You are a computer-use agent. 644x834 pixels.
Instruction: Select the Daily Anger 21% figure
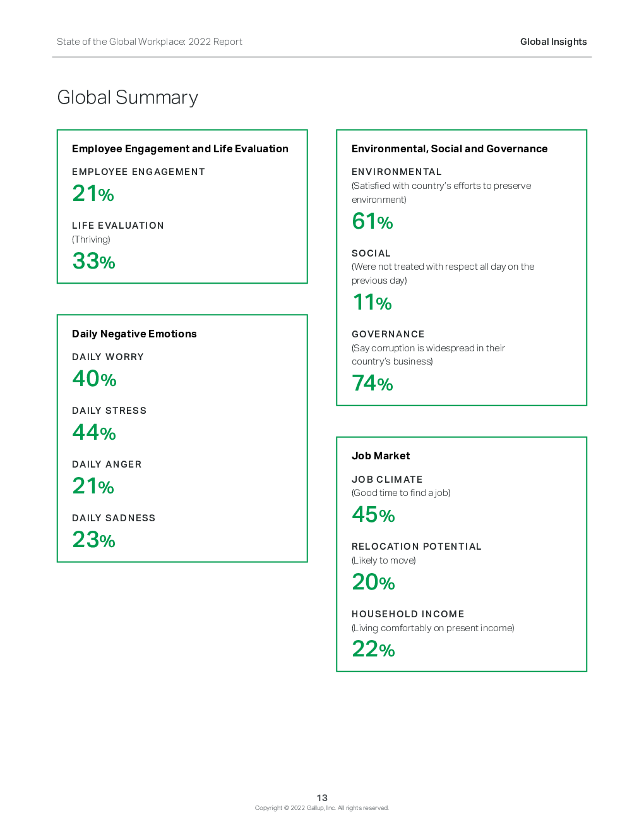[x=93, y=486]
